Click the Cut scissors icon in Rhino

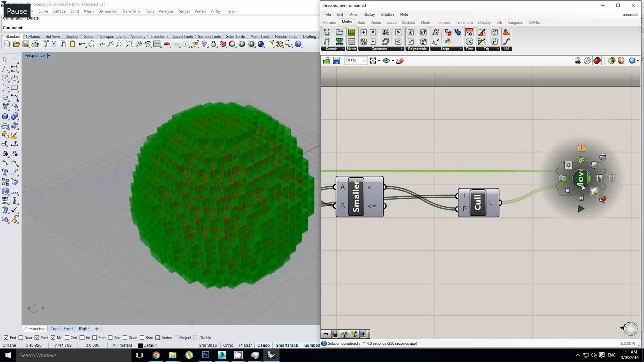[x=54, y=44]
